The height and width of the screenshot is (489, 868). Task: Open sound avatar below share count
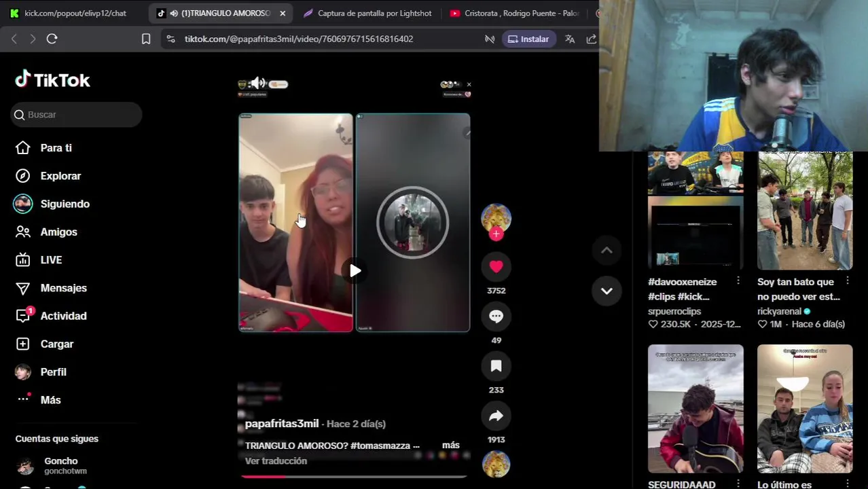click(496, 465)
